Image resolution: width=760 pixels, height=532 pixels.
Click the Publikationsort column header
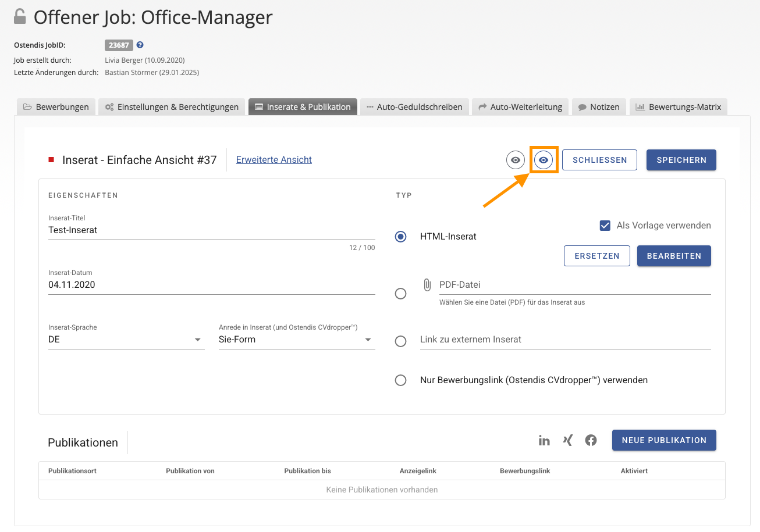tap(72, 471)
